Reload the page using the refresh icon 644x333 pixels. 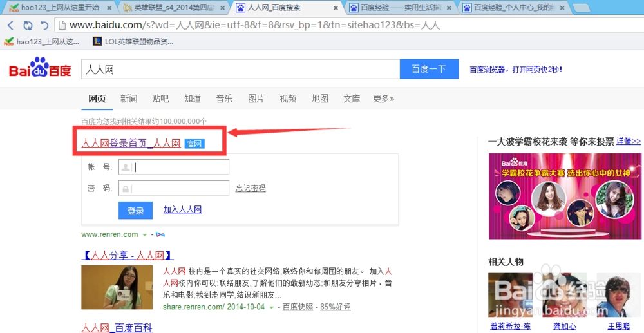click(x=28, y=26)
